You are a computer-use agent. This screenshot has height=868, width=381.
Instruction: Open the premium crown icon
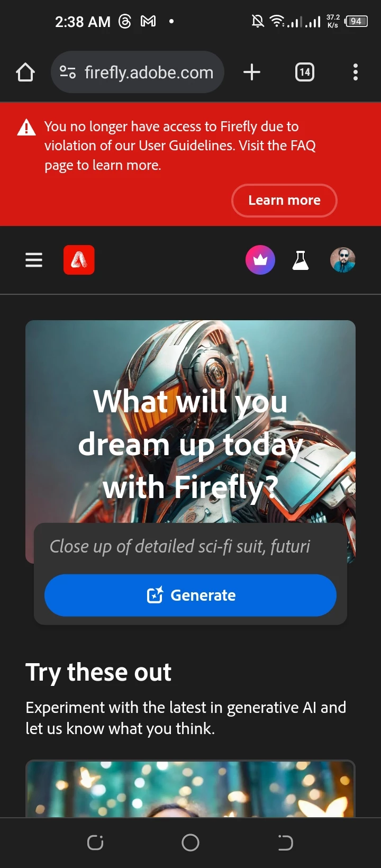click(260, 260)
